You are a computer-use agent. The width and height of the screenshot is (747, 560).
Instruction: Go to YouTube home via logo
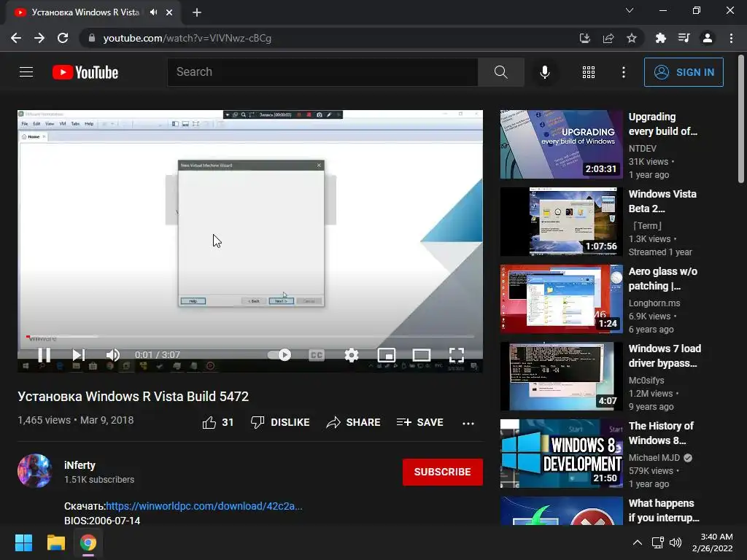pos(85,72)
